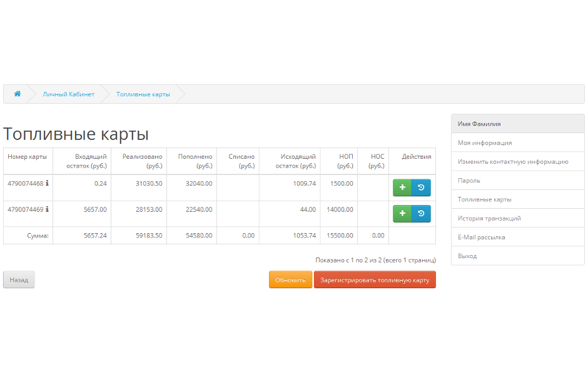Click the orange Обновить button
This screenshot has height=375, width=588.
[290, 279]
